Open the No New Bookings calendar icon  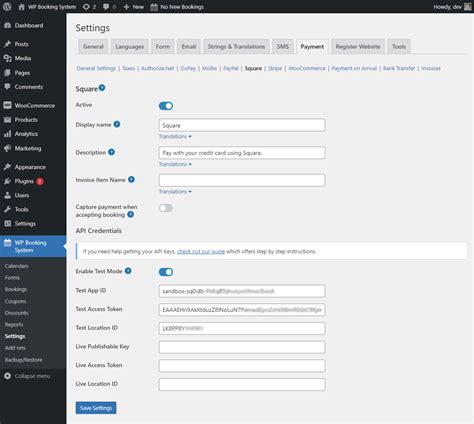(x=154, y=7)
